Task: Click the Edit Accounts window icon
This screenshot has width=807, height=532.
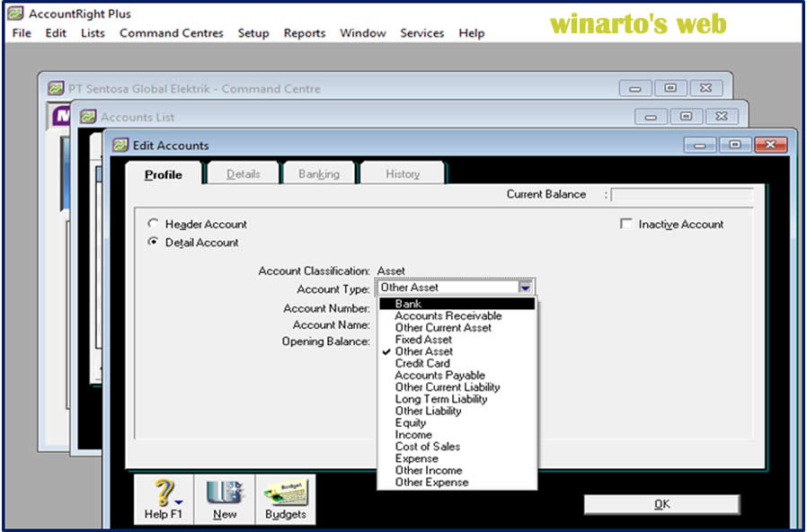Action: click(120, 145)
